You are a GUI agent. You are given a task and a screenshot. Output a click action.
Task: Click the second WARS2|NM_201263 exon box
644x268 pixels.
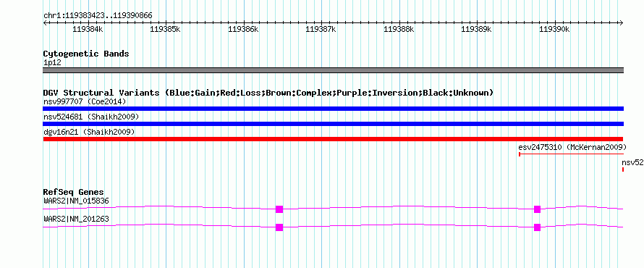(537, 227)
